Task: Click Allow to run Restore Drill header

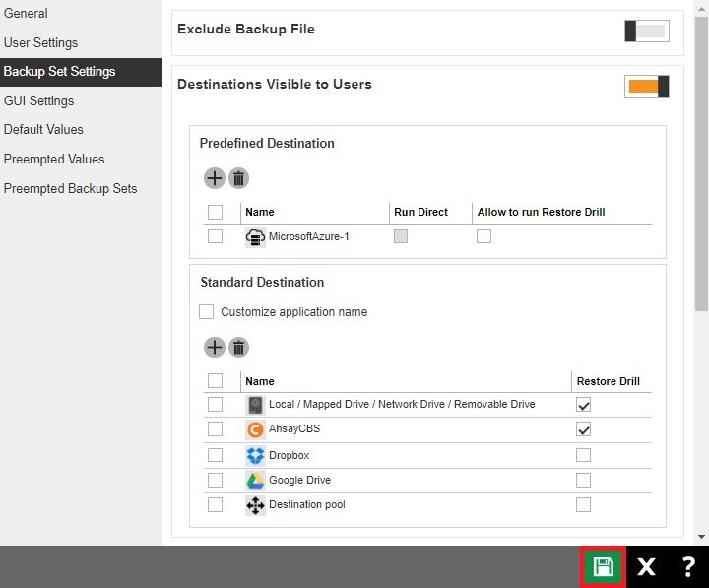Action: tap(542, 212)
